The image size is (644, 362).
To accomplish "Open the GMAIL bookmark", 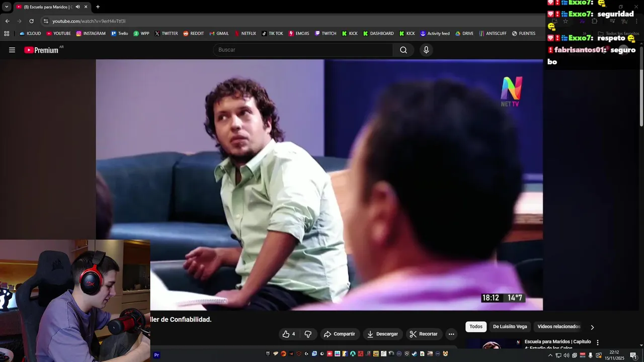I will (219, 34).
